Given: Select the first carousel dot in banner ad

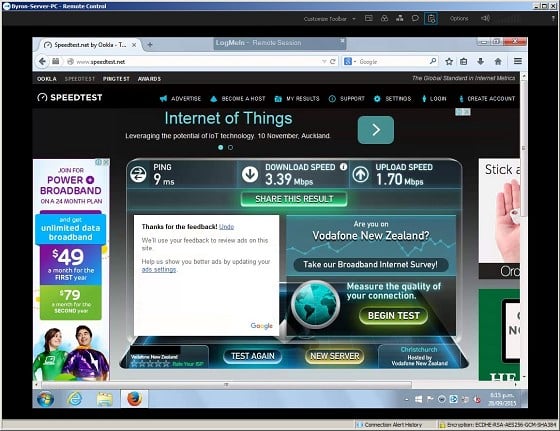Looking at the screenshot, I should [221, 147].
